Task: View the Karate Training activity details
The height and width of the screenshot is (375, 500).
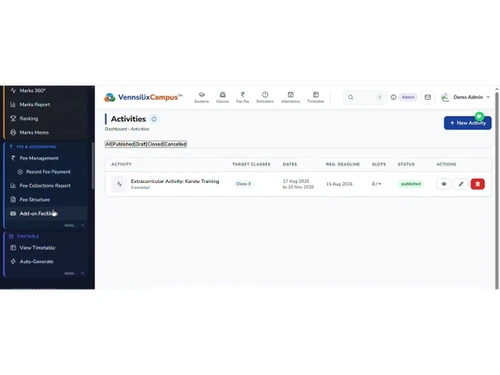Action: click(x=444, y=184)
